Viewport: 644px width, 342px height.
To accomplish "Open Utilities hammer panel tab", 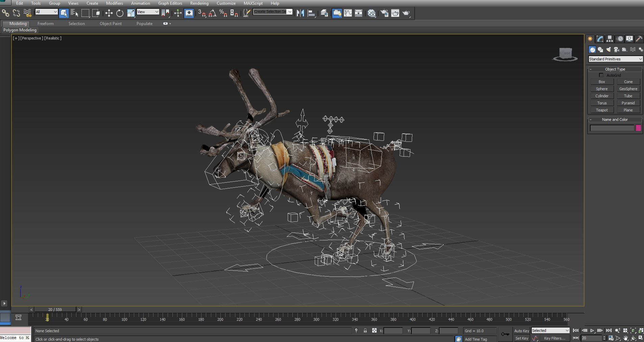I will 639,39.
